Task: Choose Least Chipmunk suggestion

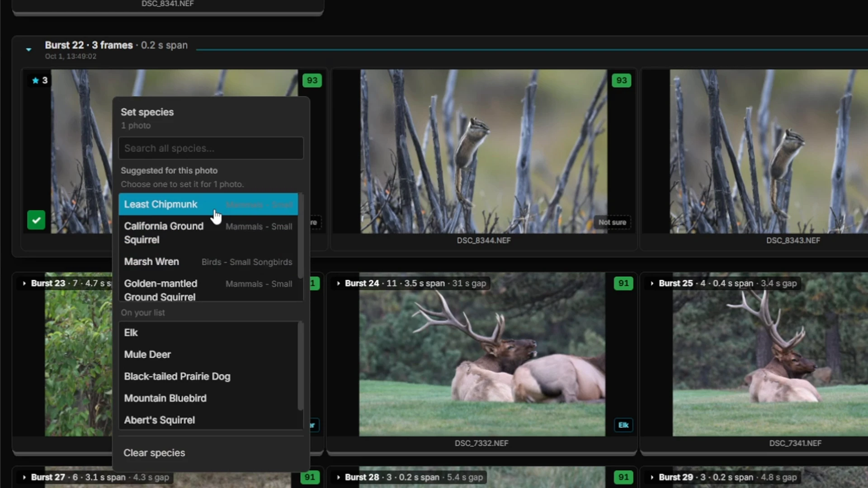Action: point(208,204)
